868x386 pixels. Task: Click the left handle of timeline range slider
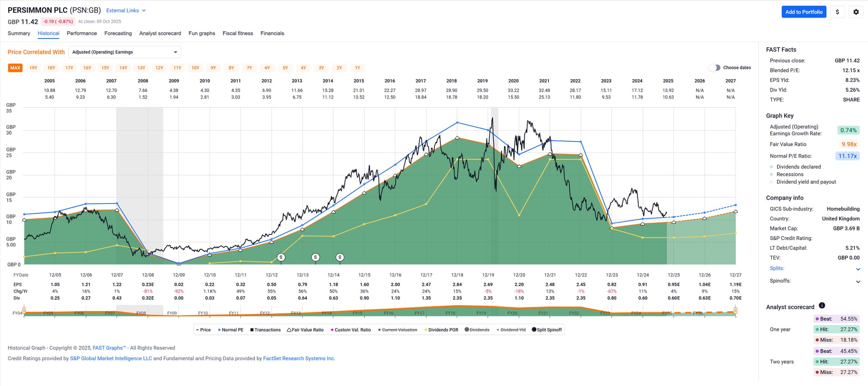point(24,310)
